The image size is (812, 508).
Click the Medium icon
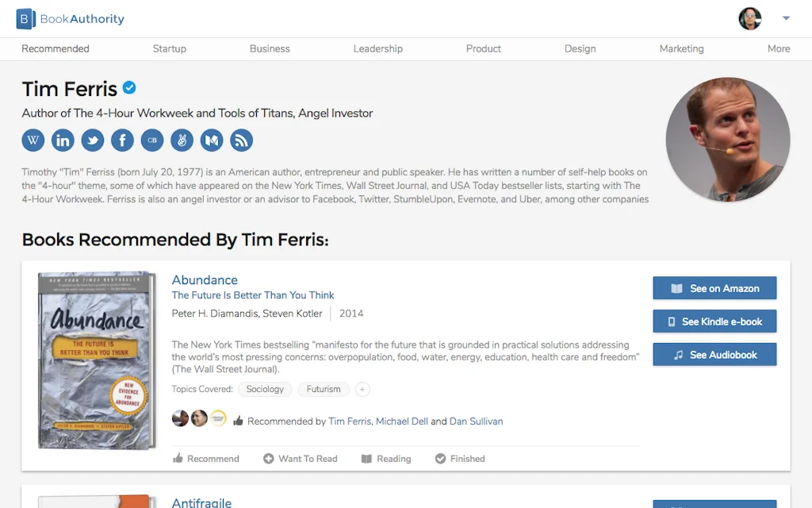(211, 140)
